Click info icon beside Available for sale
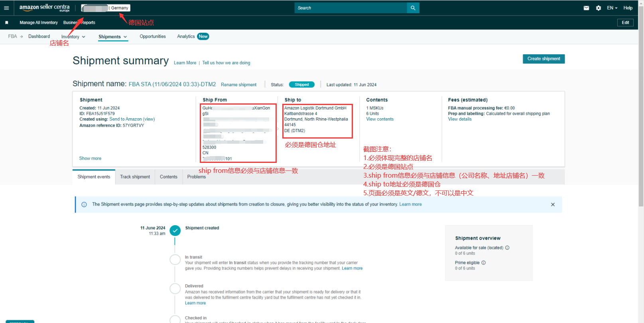The width and height of the screenshot is (644, 323). point(507,248)
